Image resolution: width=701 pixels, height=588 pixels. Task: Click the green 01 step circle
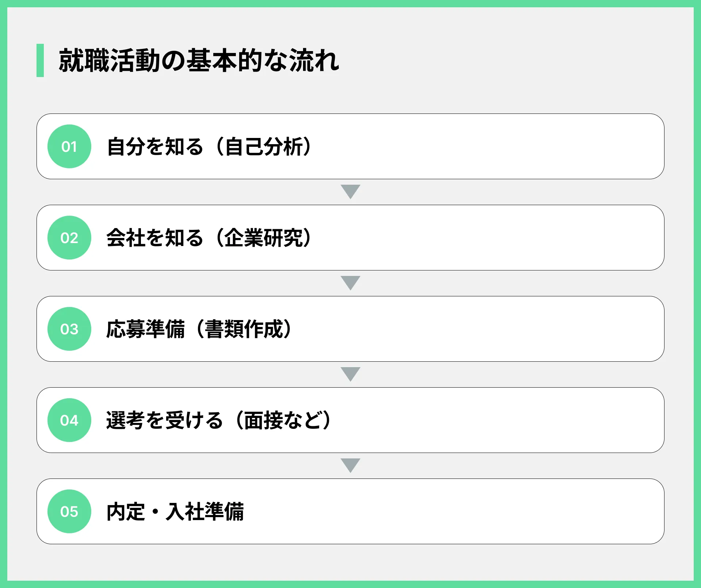[x=69, y=146]
